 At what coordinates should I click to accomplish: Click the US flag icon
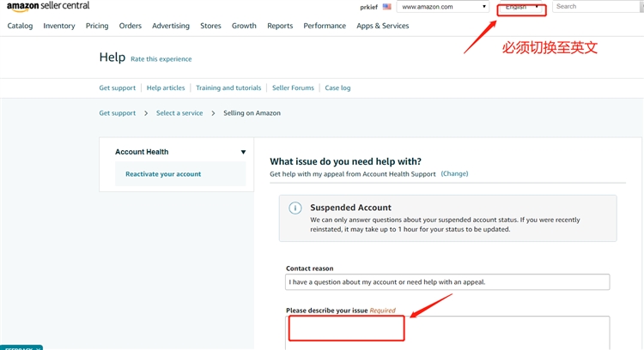[387, 7]
